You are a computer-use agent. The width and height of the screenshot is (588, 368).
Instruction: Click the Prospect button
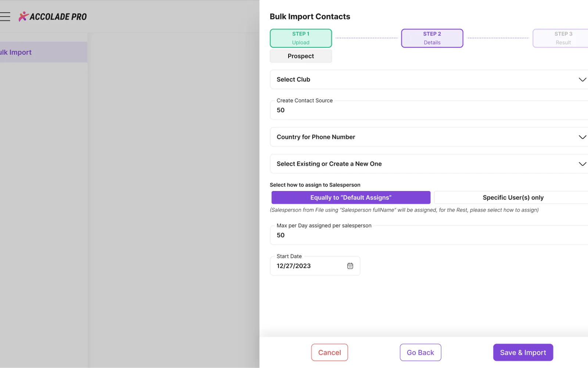coord(301,56)
